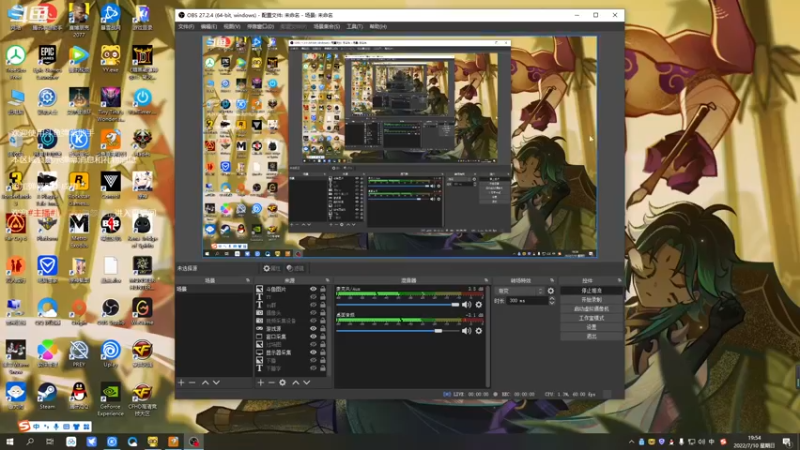Open 麦克风/Aux audio settings gear
Viewport: 800px width, 450px height.
[x=479, y=305]
